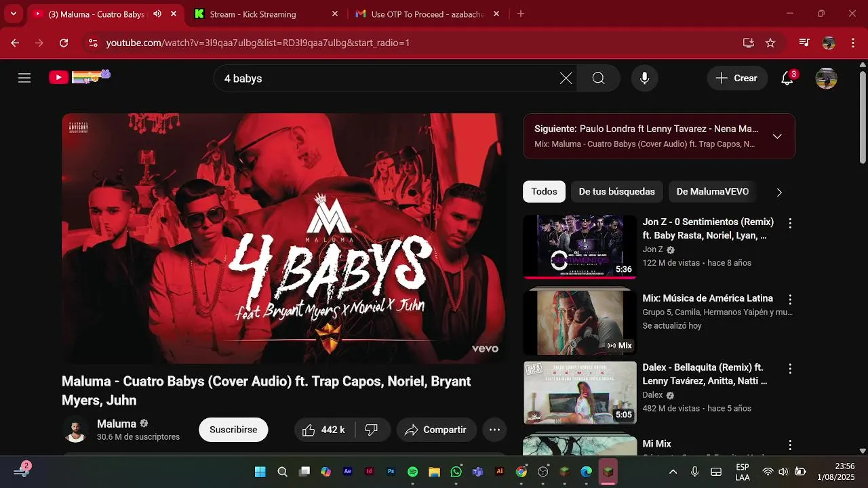The image size is (868, 488).
Task: Bookmark this page with star
Action: [770, 43]
